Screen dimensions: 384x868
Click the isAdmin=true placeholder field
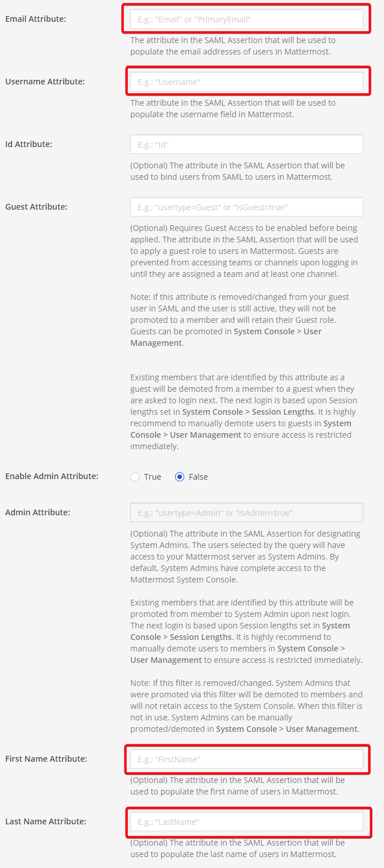point(246,512)
